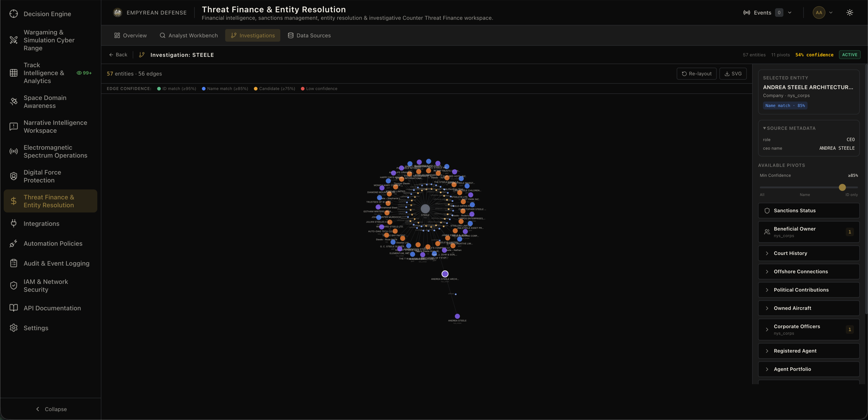Expand Registered Agent pivot
The width and height of the screenshot is (868, 420).
click(808, 351)
